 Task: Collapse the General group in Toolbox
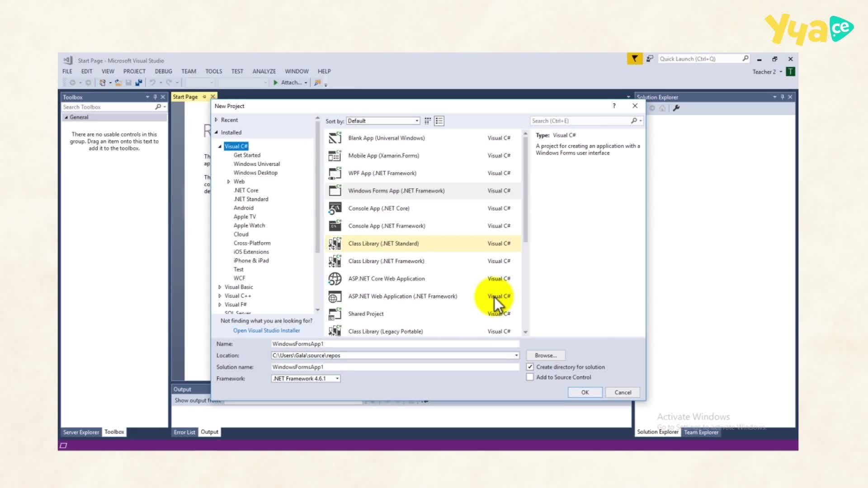66,117
